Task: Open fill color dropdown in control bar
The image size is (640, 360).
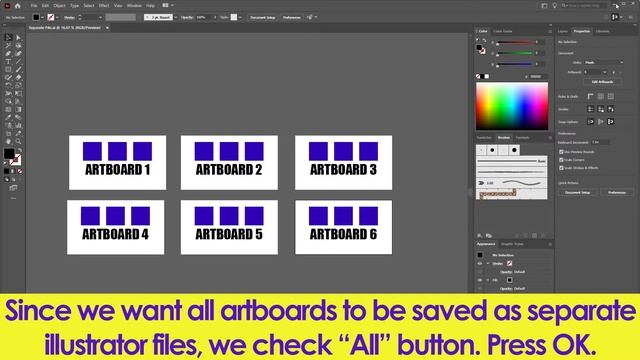Action: pos(43,18)
